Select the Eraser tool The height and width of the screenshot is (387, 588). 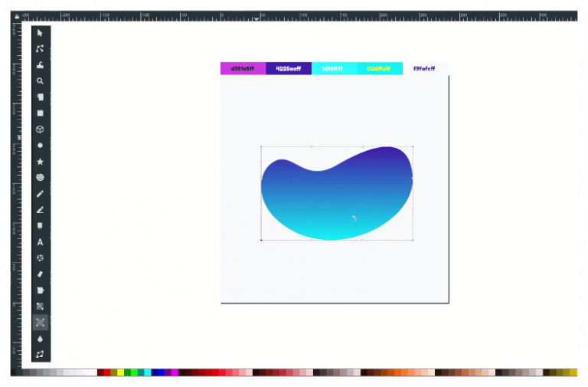[x=40, y=274]
